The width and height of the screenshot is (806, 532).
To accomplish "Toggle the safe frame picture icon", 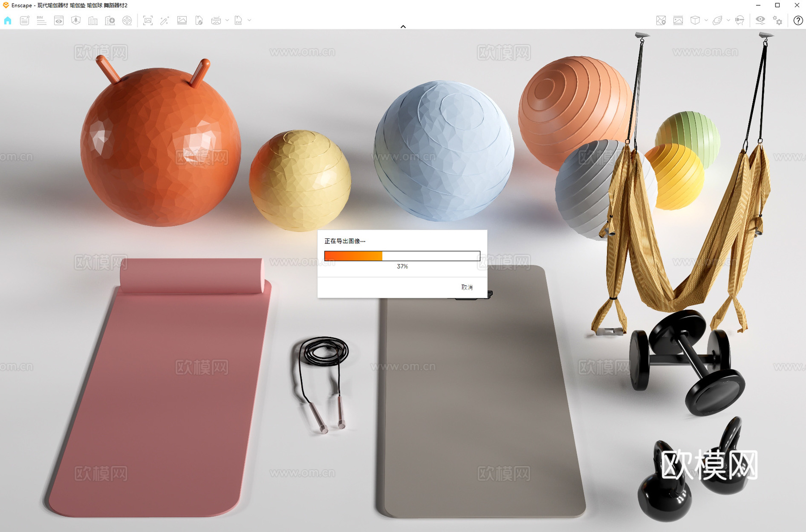I will [x=678, y=21].
